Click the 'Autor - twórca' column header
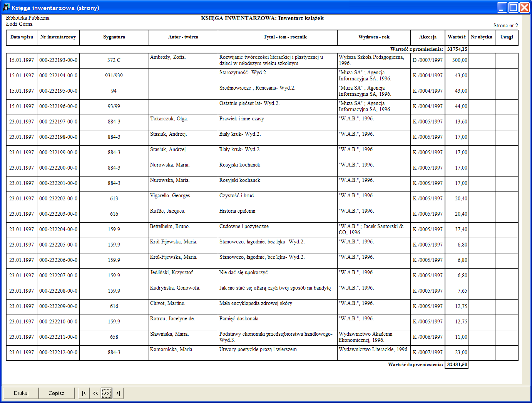Screen dimensions: 532x403 click(183, 37)
